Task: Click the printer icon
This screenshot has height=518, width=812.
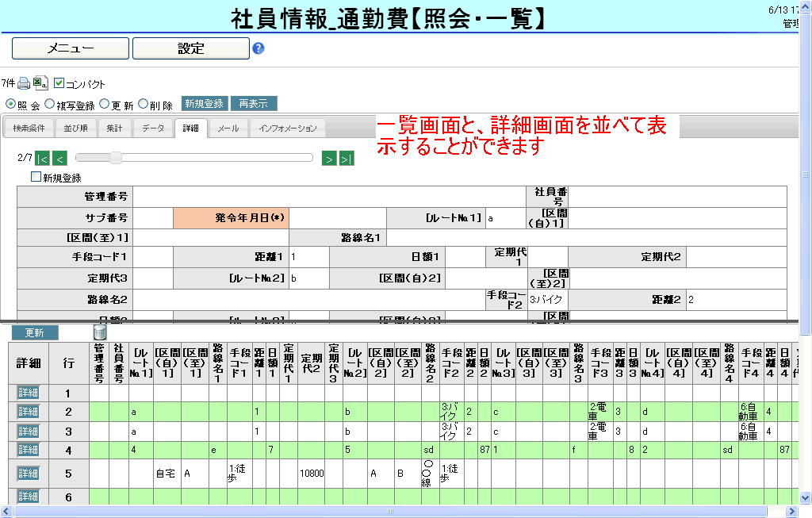Action: click(25, 83)
